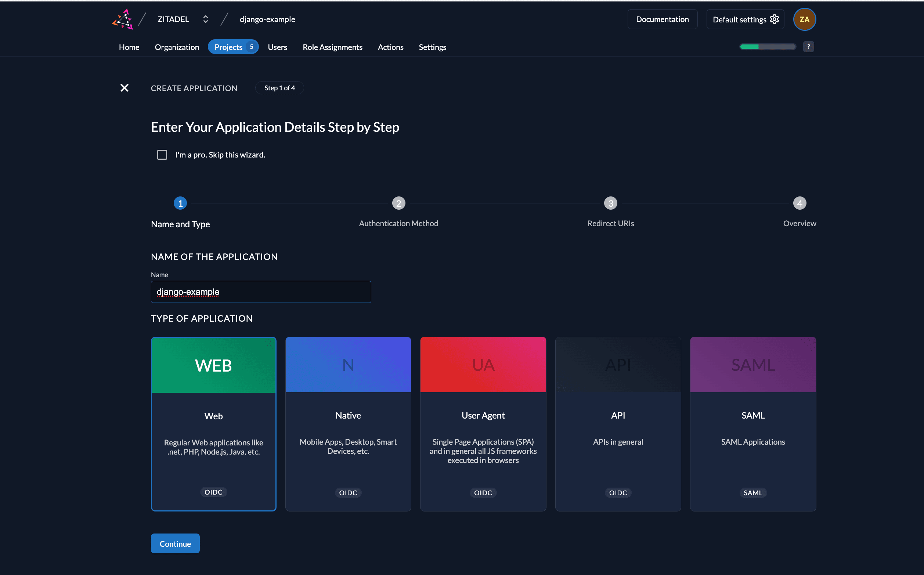
Task: Jump to the Authentication Method step
Action: (398, 203)
